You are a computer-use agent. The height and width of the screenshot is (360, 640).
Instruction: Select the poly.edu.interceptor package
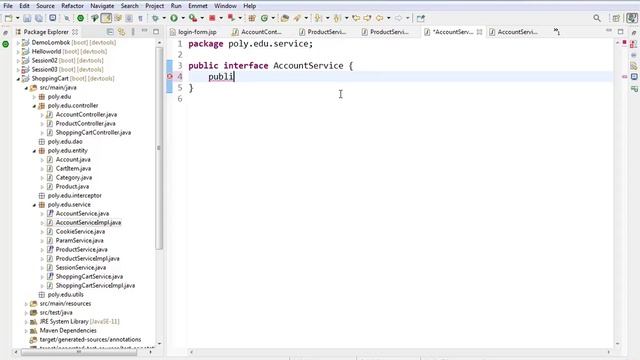(75, 196)
